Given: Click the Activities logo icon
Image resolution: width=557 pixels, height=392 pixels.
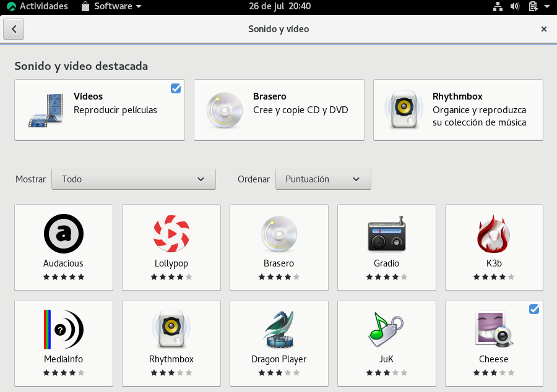Looking at the screenshot, I should 11,6.
